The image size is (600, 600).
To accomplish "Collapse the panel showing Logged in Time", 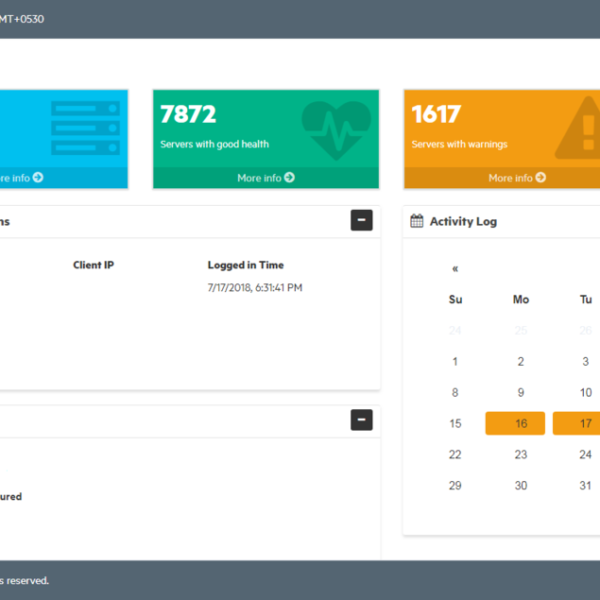I will [x=361, y=220].
